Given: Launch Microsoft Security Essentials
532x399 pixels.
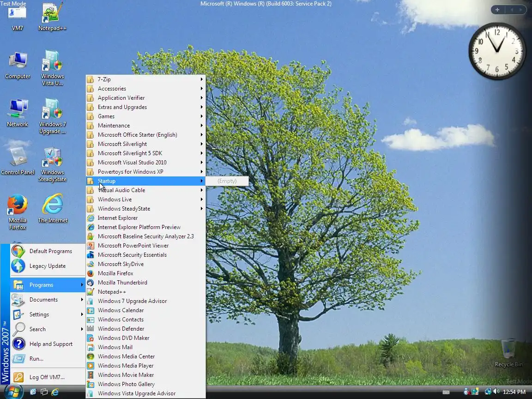Looking at the screenshot, I should click(145, 255).
